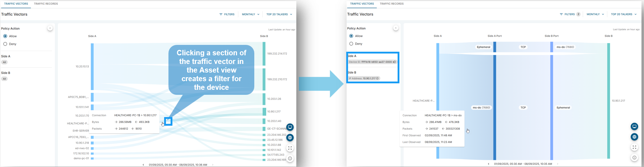Select the Allow radio button in the right panel
Viewport: 644px width, 167px height.
pyautogui.click(x=351, y=36)
